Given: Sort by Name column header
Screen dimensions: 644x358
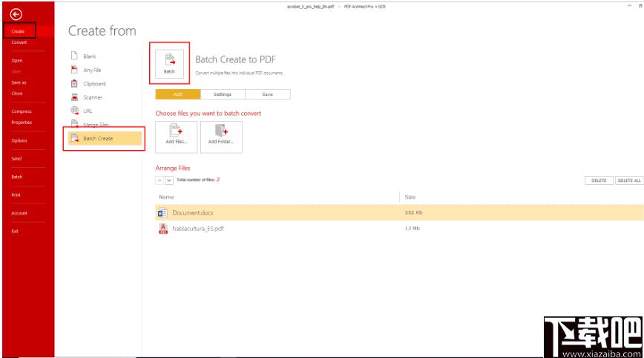Looking at the screenshot, I should point(166,198).
